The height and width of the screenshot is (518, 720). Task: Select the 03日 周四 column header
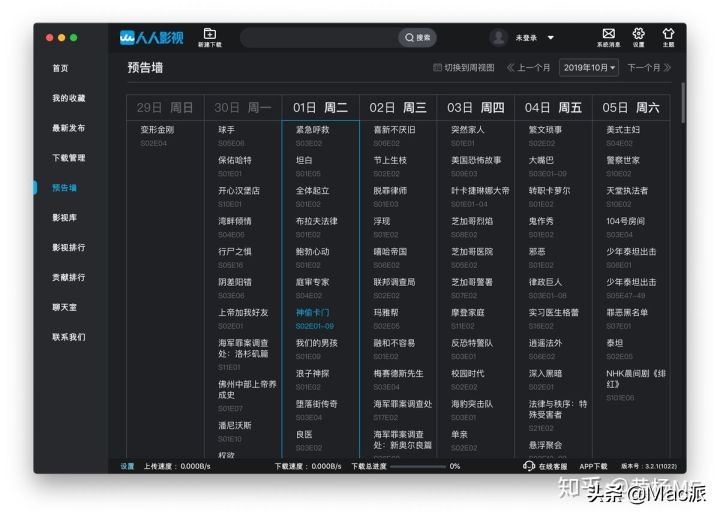476,107
